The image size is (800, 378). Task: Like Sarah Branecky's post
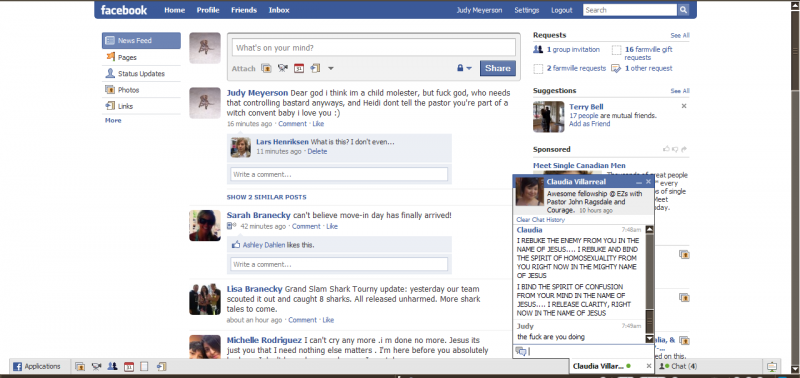332,226
